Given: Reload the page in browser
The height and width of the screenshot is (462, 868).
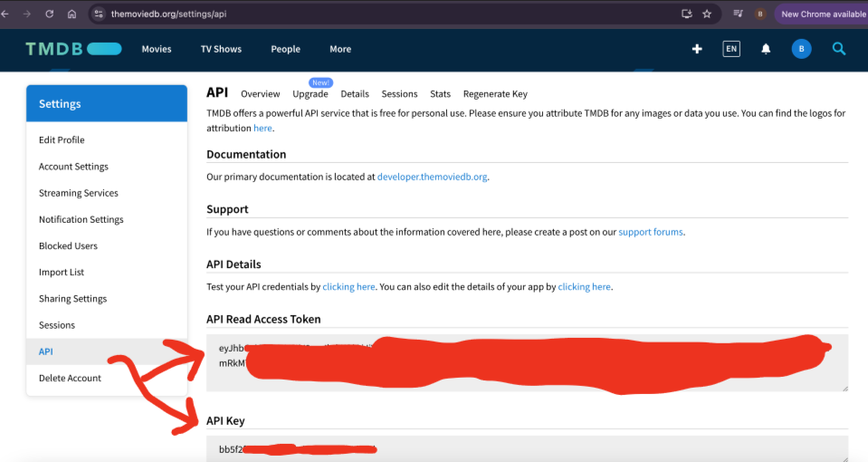Looking at the screenshot, I should point(49,14).
